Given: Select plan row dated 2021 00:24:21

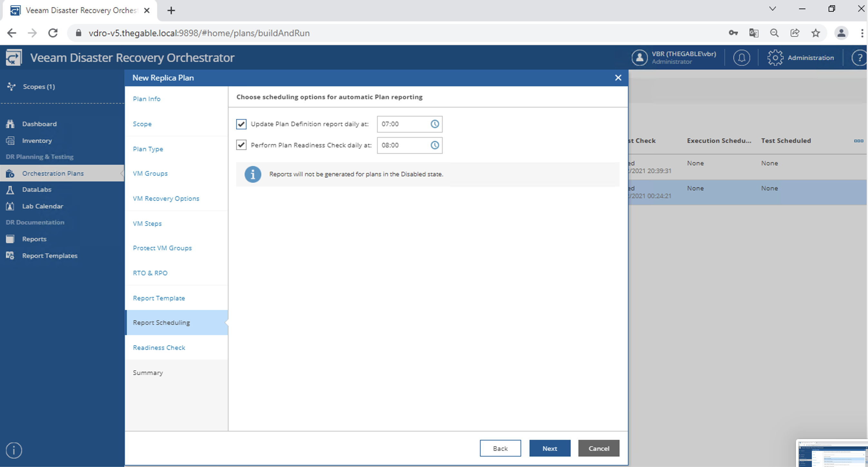Looking at the screenshot, I should [x=748, y=192].
